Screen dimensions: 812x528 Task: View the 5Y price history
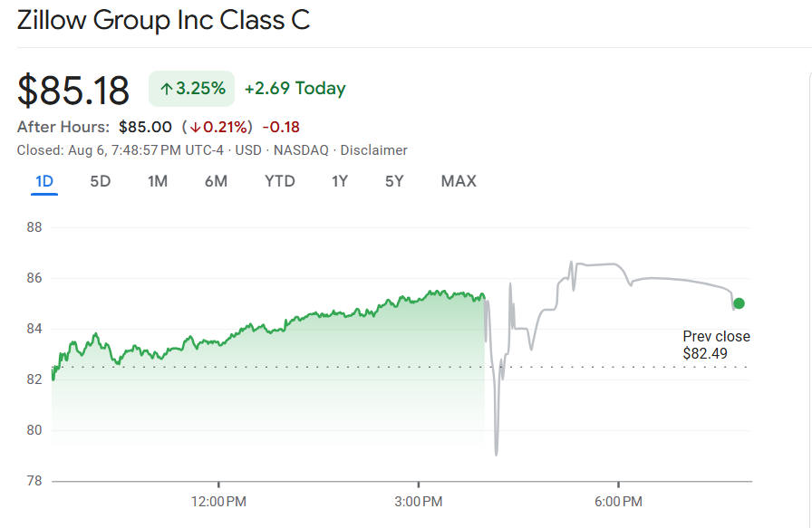tap(394, 181)
